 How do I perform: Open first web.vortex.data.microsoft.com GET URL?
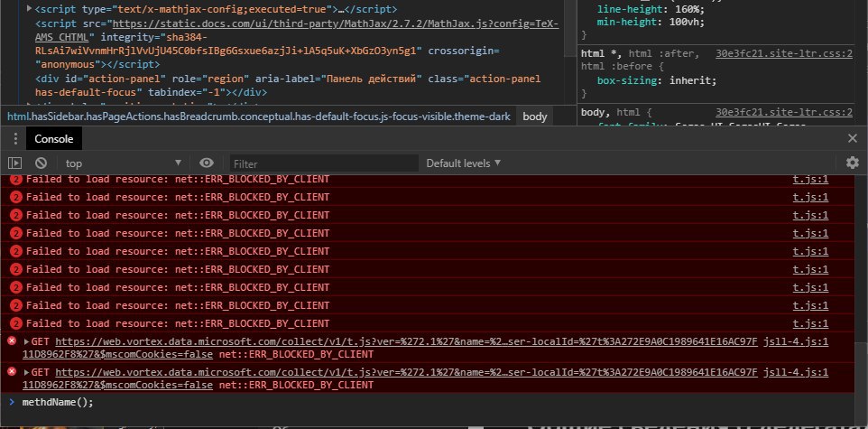coord(406,342)
